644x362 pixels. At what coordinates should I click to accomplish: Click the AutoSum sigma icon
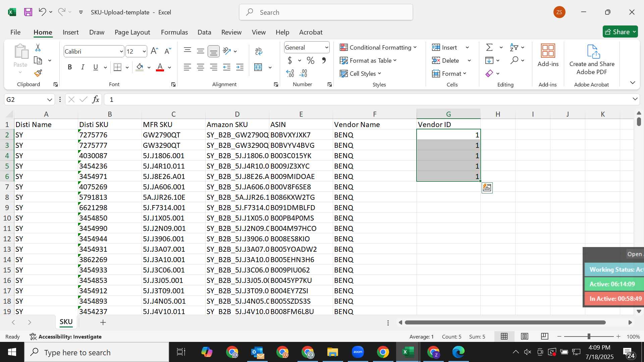click(490, 47)
